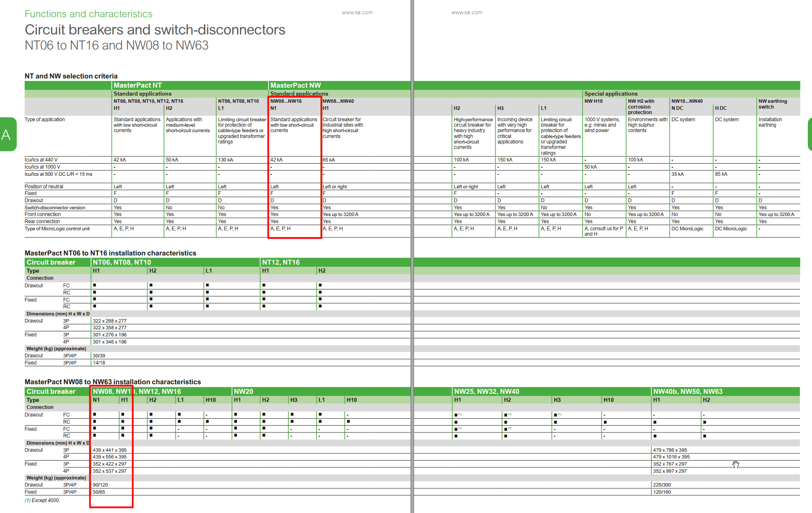
Task: Click 'Environments with high sulphur contents' description
Action: click(x=648, y=125)
